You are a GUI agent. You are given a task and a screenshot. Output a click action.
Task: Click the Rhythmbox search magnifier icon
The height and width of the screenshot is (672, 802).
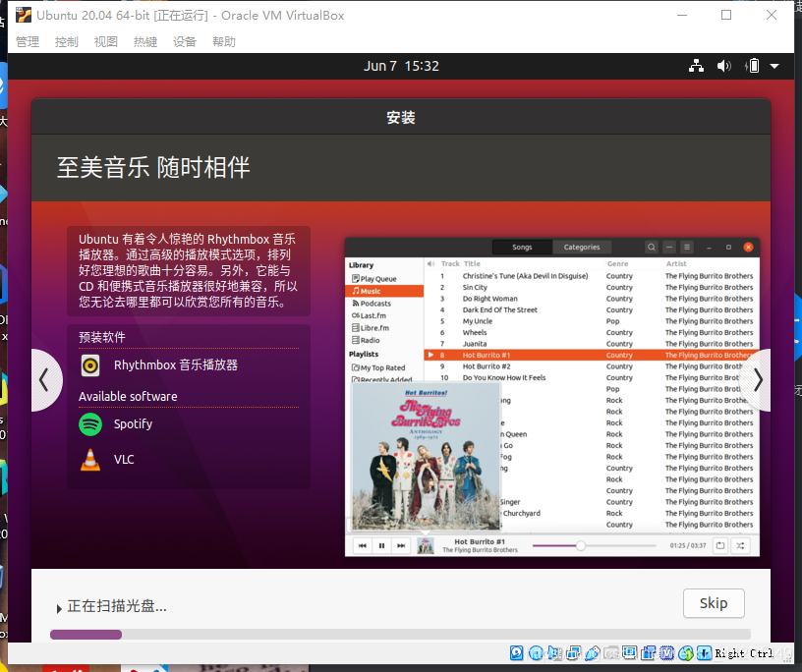651,247
